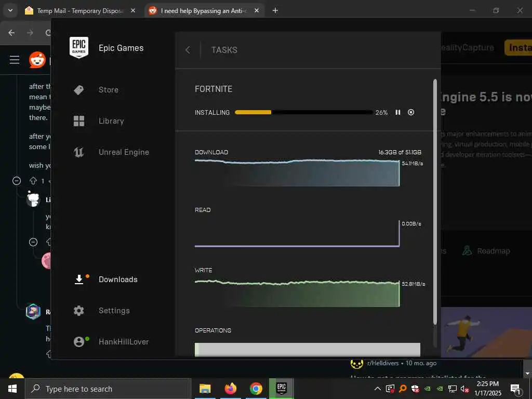The height and width of the screenshot is (399, 532).
Task: Open the Library grid icon
Action: 79,121
